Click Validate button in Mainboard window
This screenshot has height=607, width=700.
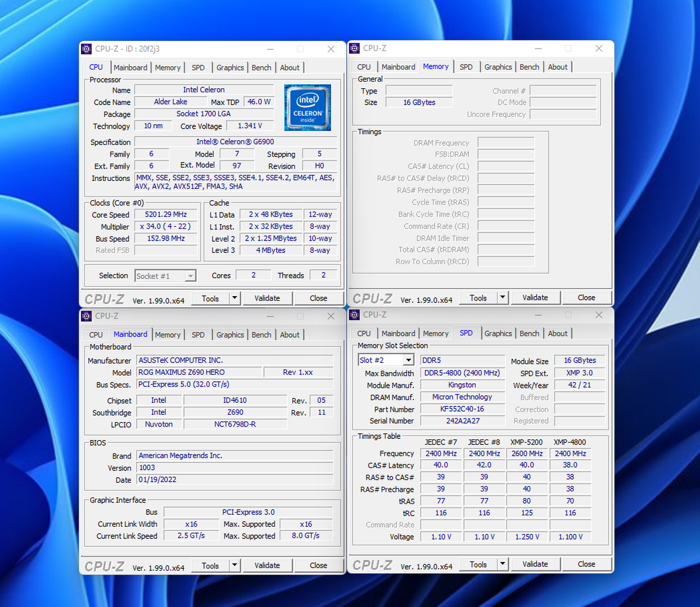tap(267, 565)
